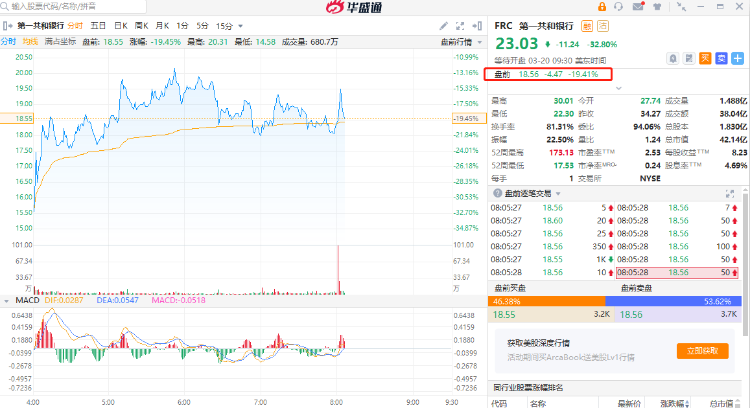Click the blue 53.62% sell ratio bar

(x=673, y=301)
